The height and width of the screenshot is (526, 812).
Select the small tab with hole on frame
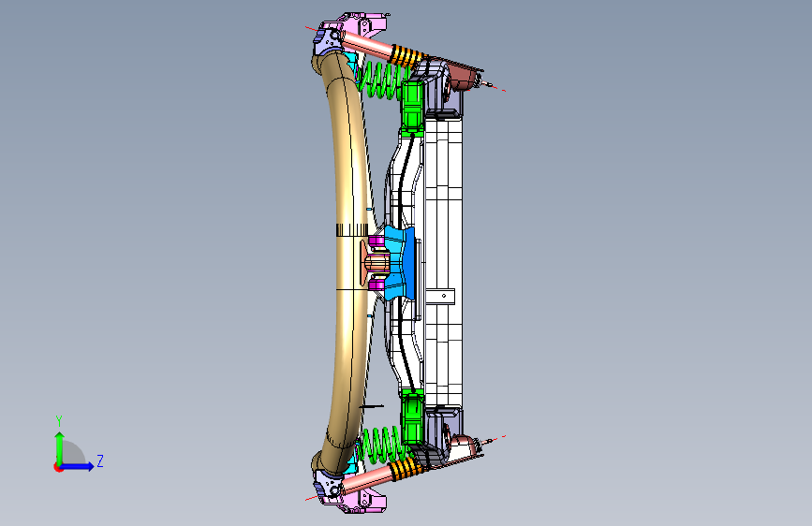tap(441, 296)
